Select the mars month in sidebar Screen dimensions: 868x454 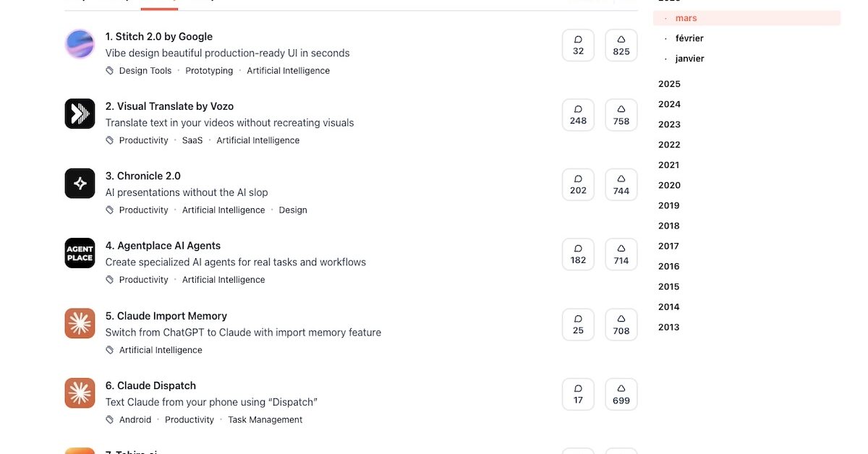point(686,18)
